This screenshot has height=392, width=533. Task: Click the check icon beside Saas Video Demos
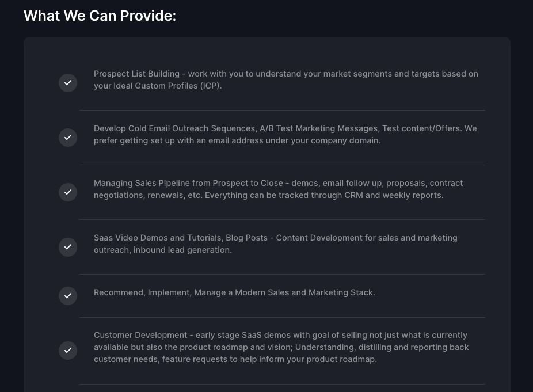(x=68, y=247)
